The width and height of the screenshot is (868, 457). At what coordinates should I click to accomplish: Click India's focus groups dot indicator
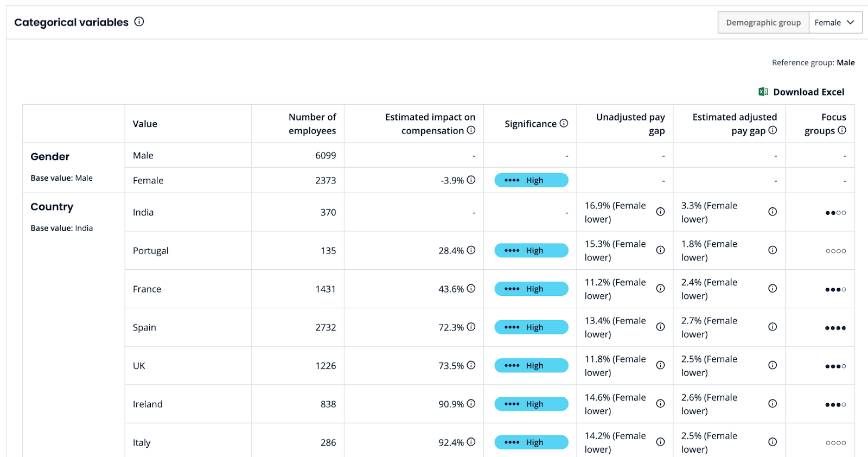click(835, 213)
